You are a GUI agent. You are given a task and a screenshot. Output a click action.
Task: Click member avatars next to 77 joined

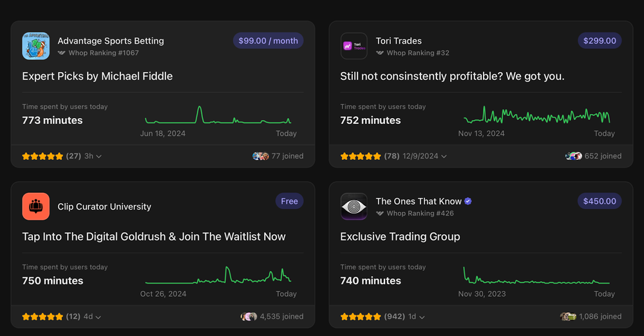coord(261,156)
